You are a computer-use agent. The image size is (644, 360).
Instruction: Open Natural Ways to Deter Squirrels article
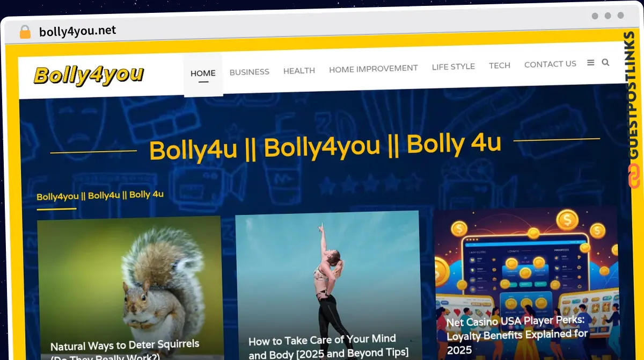coord(125,350)
